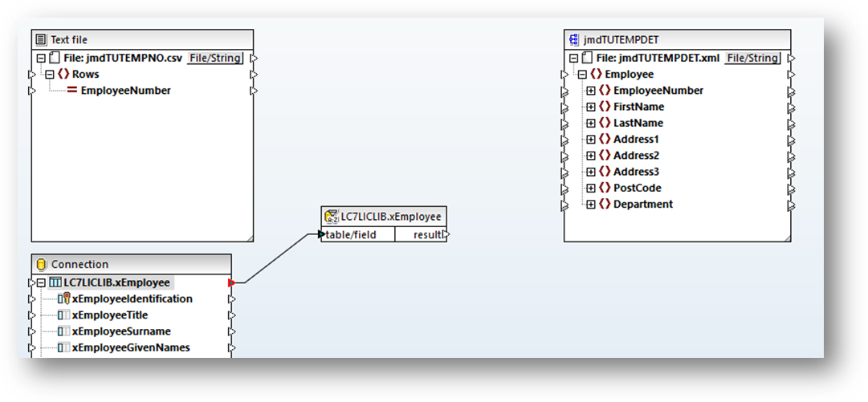Select the Text file component title bar
The height and width of the screenshot is (402, 868).
point(142,40)
